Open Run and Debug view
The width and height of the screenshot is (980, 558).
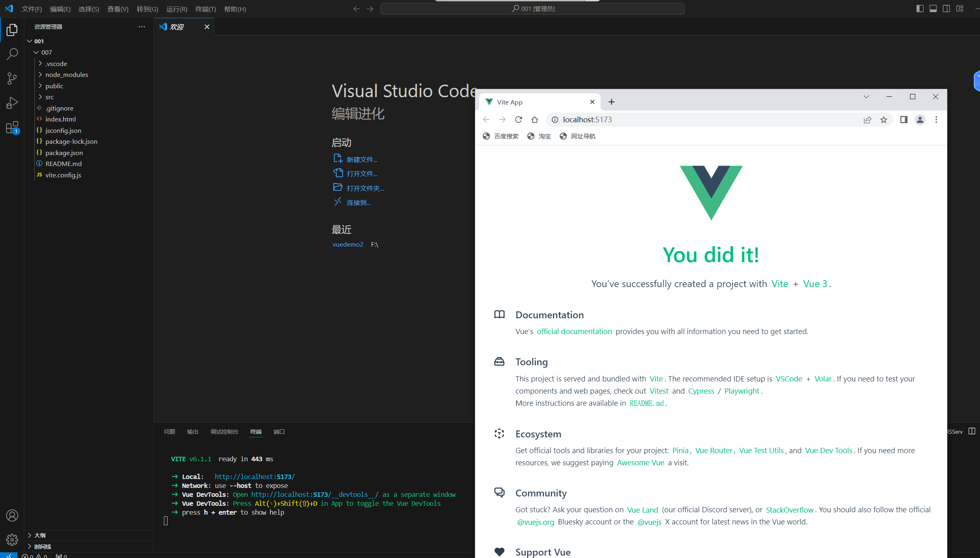(x=12, y=103)
